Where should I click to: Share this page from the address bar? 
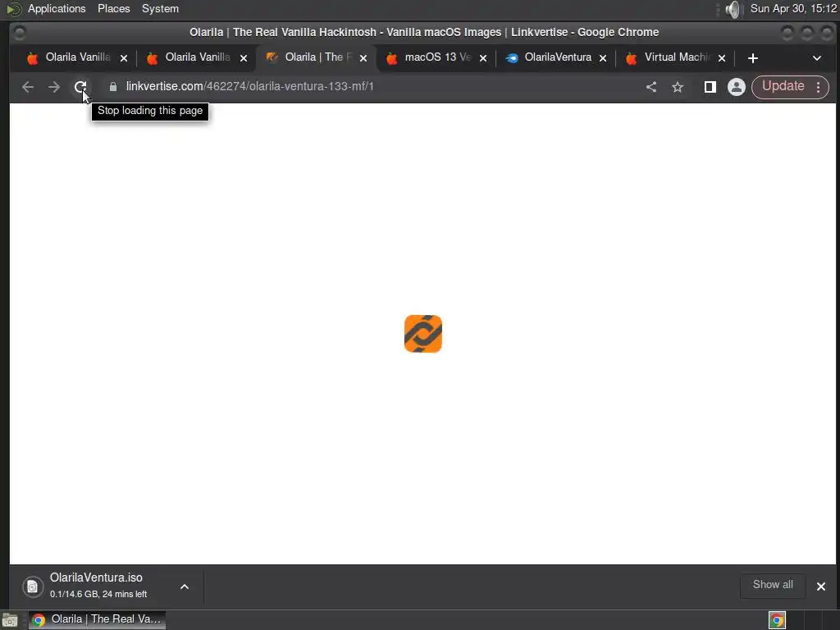pos(651,87)
